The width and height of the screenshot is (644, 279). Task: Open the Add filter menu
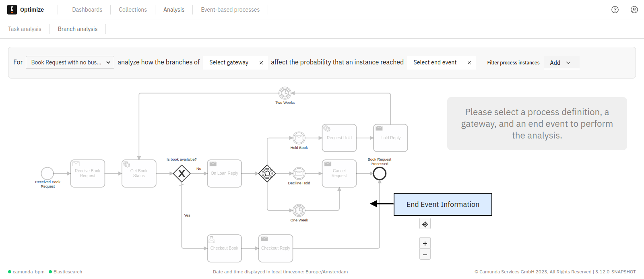(x=561, y=62)
